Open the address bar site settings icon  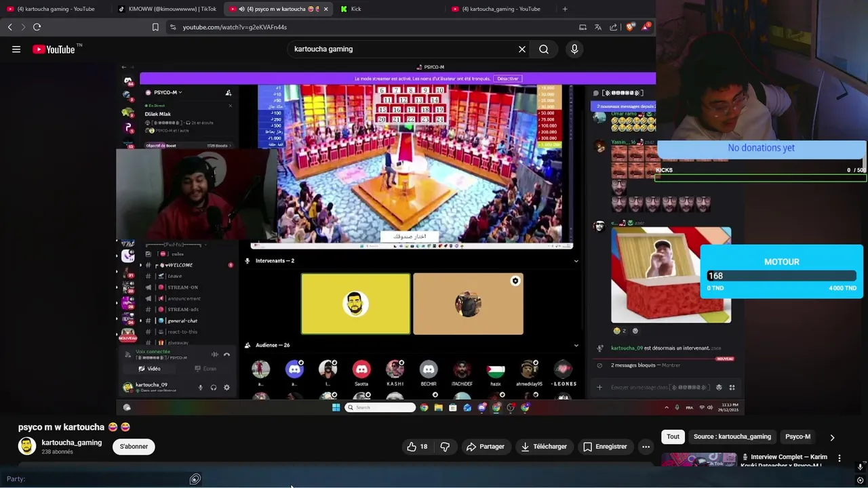[173, 27]
